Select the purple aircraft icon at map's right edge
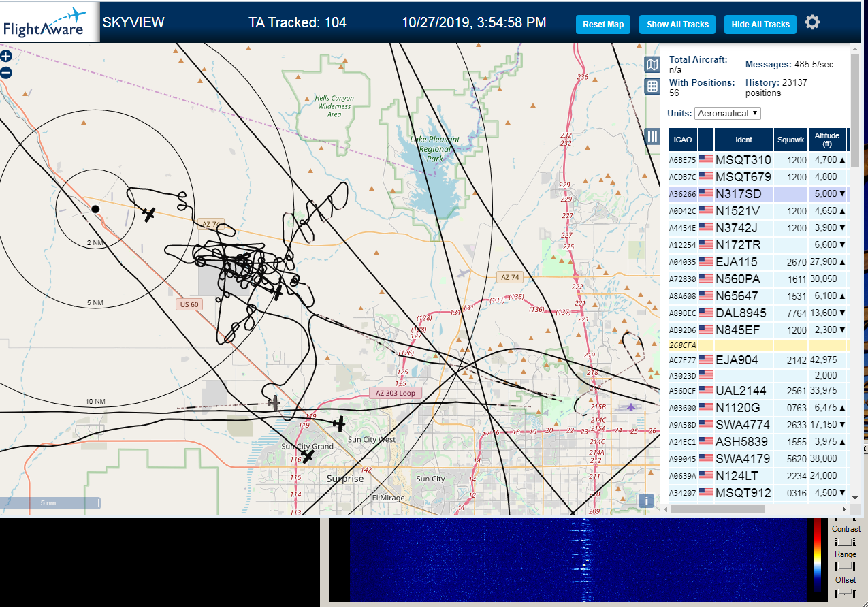The height and width of the screenshot is (608, 868). click(631, 407)
